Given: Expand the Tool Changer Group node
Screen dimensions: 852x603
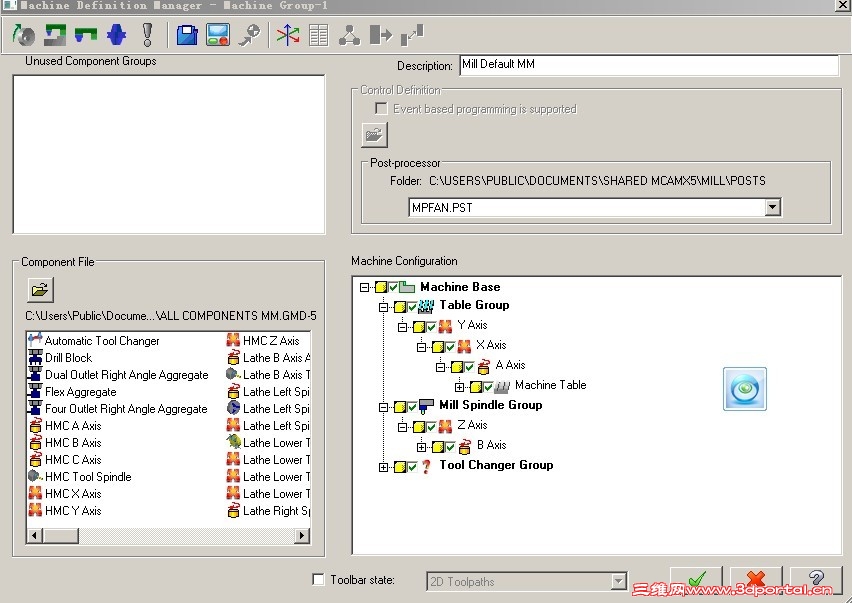Looking at the screenshot, I should [384, 467].
